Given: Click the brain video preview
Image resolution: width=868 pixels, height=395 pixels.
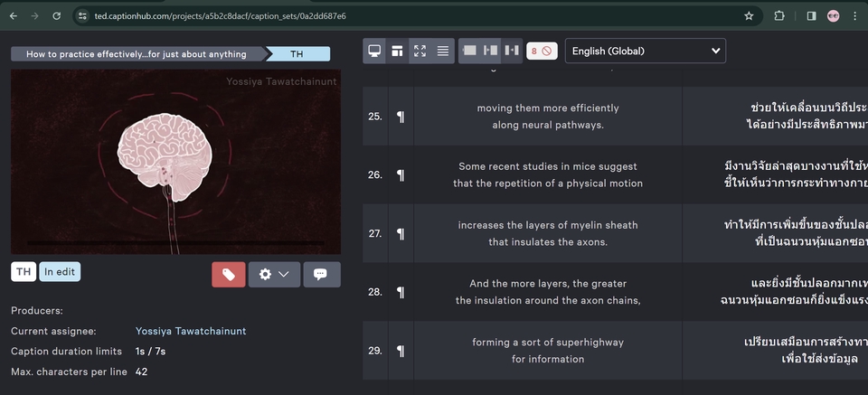Looking at the screenshot, I should tap(175, 162).
